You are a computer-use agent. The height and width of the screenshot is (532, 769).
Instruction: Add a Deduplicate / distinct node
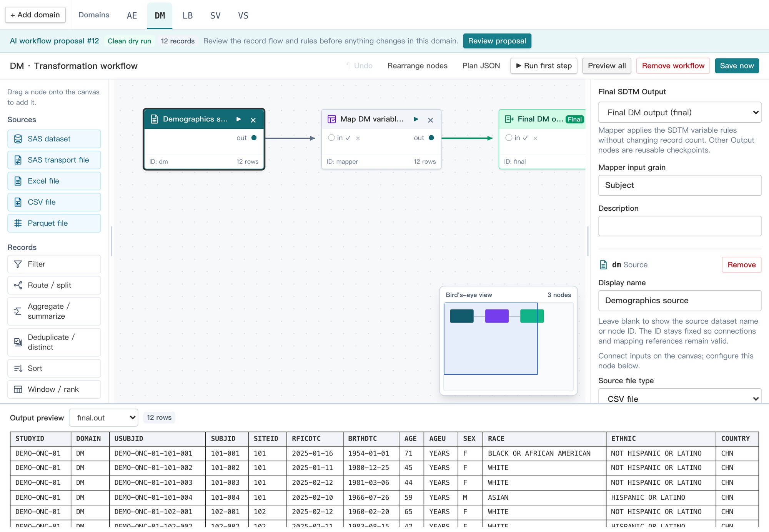click(x=54, y=342)
